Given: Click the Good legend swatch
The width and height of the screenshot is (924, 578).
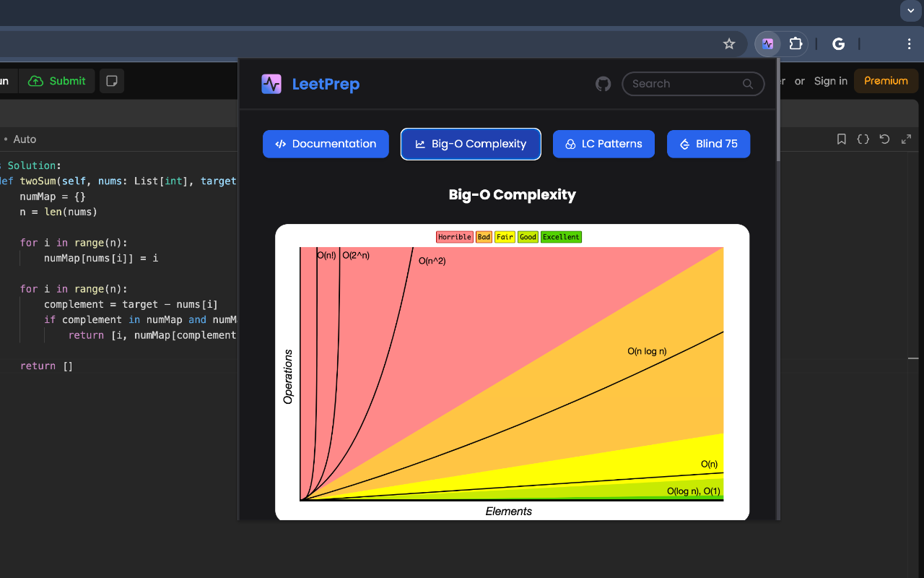Looking at the screenshot, I should 528,237.
